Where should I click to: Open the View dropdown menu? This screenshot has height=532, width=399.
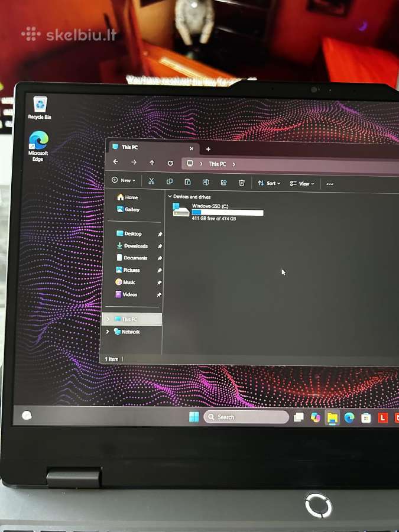tap(302, 184)
